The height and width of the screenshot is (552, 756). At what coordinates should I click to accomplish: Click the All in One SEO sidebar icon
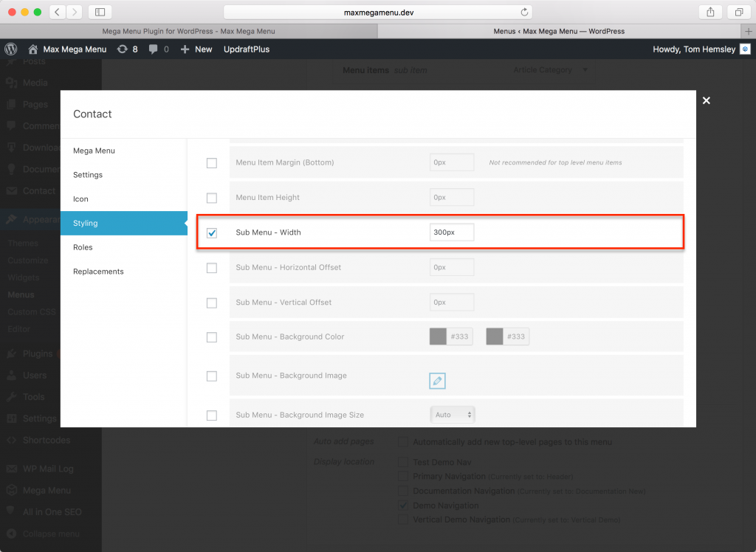click(11, 511)
